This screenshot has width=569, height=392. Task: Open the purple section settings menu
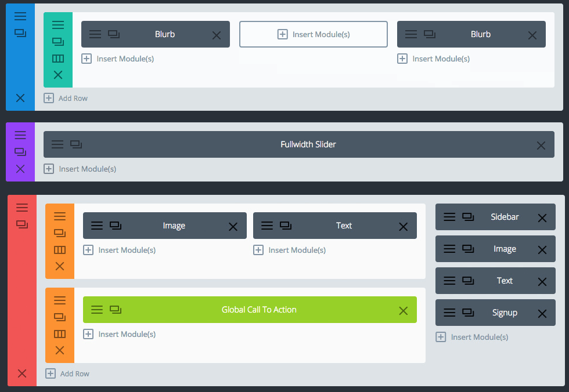[20, 134]
